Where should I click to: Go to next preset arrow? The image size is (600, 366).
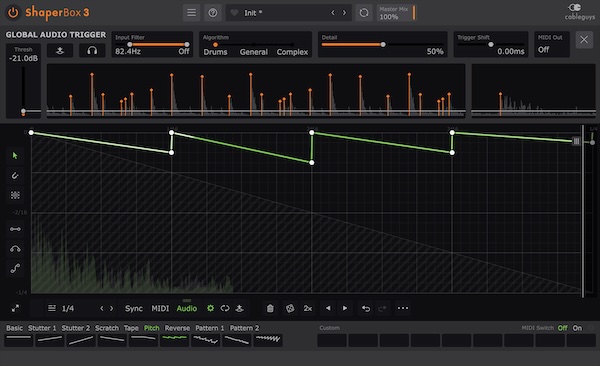pyautogui.click(x=344, y=13)
